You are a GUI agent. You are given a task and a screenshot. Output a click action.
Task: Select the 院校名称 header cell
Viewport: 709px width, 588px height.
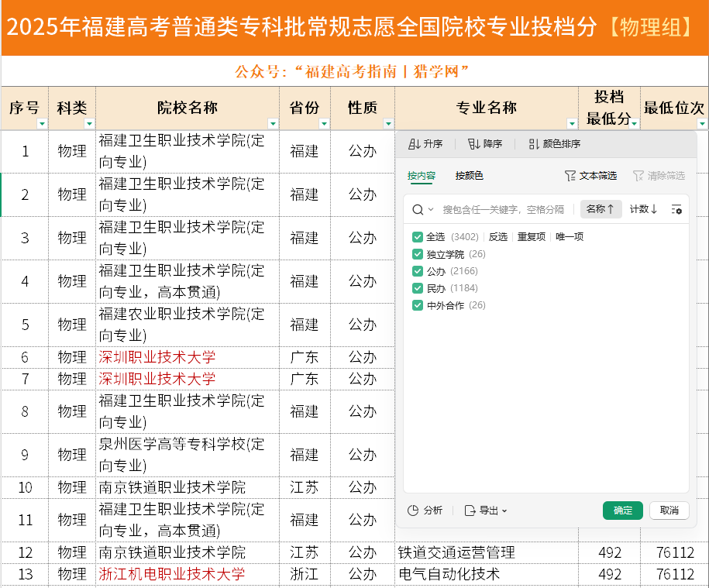[x=188, y=108]
